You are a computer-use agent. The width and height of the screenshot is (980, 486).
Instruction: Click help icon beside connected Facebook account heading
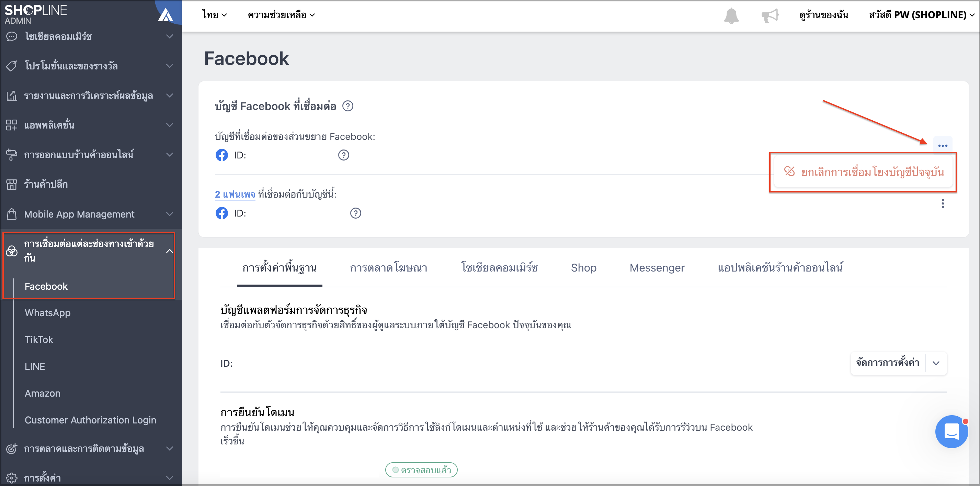pos(348,106)
